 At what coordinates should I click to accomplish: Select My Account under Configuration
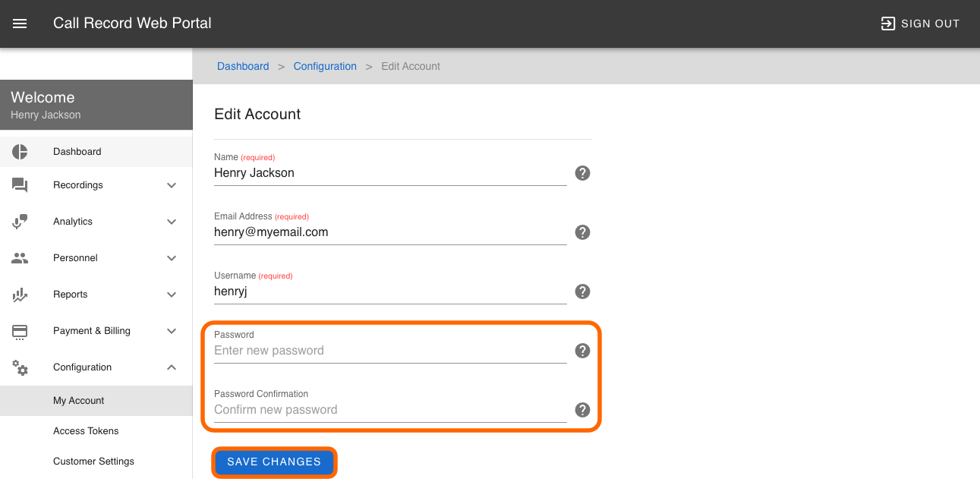96,401
